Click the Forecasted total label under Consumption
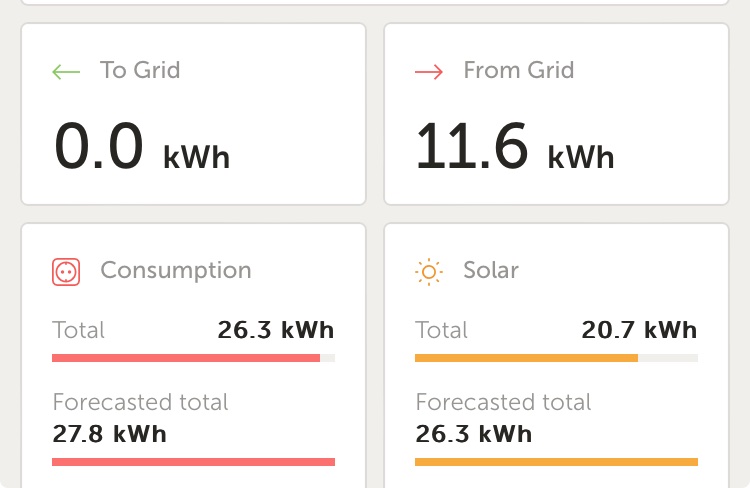The width and height of the screenshot is (750, 488). point(140,403)
